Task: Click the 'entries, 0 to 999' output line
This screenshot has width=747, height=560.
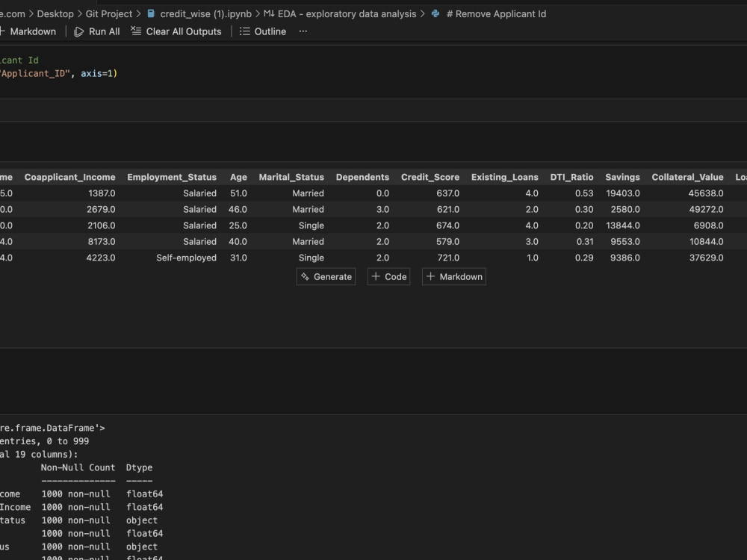Action: [44, 441]
